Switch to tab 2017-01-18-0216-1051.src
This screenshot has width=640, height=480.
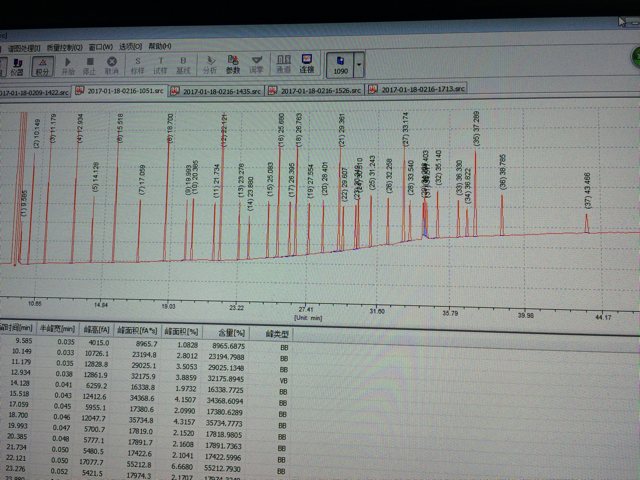pos(120,91)
